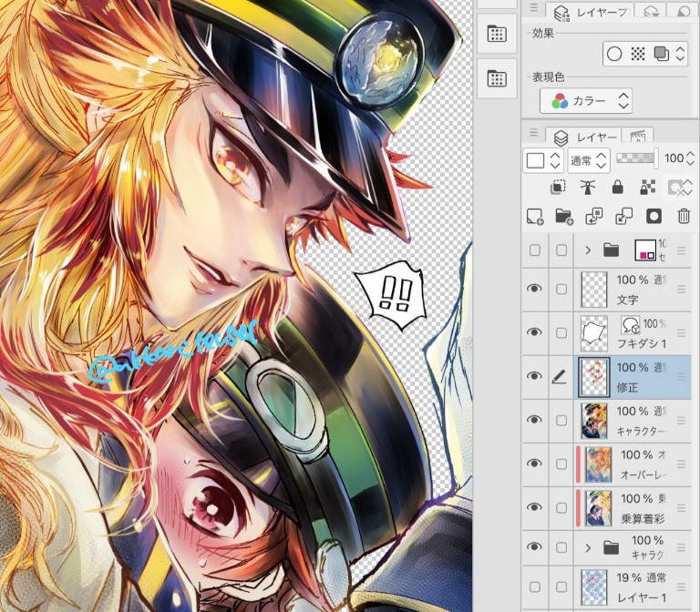Toggle clip to layer below icon
700x612 pixels.
558,188
